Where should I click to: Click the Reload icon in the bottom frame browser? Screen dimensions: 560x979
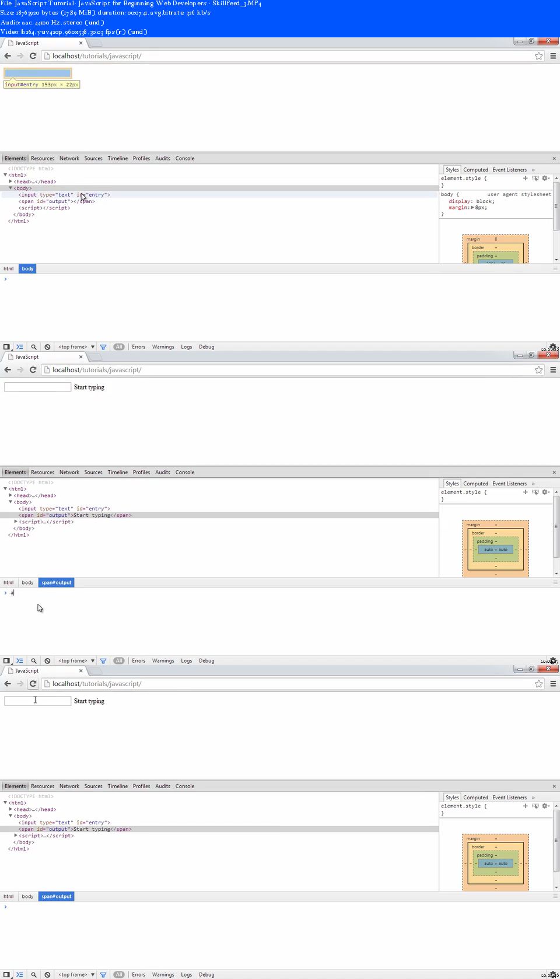[33, 684]
